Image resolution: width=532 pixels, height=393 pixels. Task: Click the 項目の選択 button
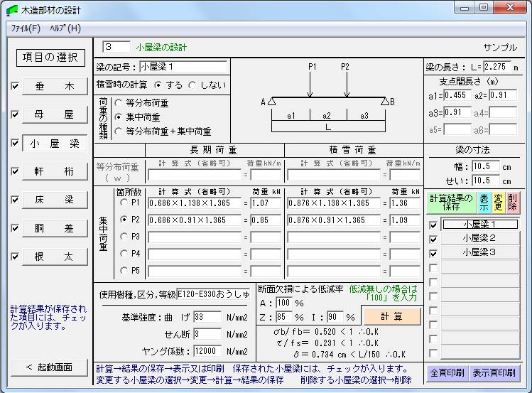tap(50, 58)
